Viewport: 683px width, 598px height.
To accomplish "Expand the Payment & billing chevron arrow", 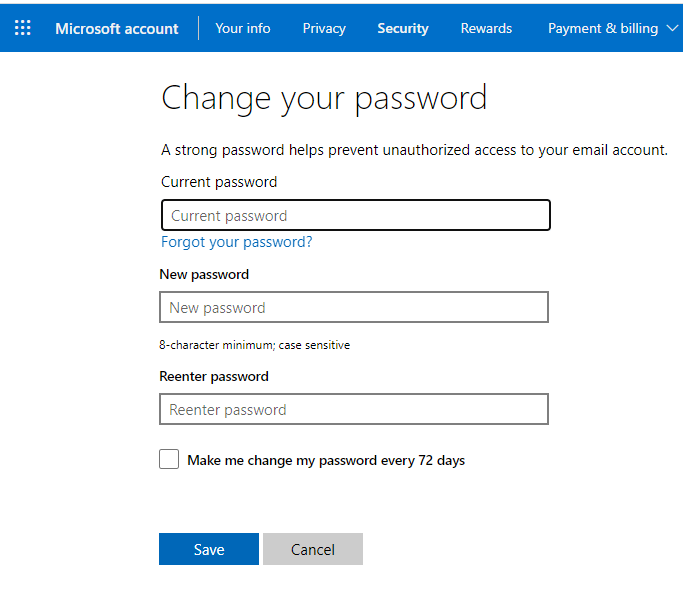I will (x=673, y=28).
